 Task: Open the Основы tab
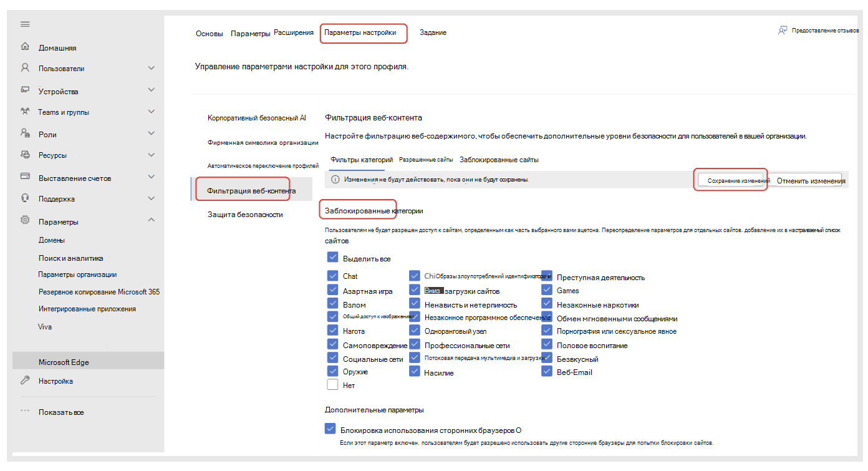[x=210, y=34]
